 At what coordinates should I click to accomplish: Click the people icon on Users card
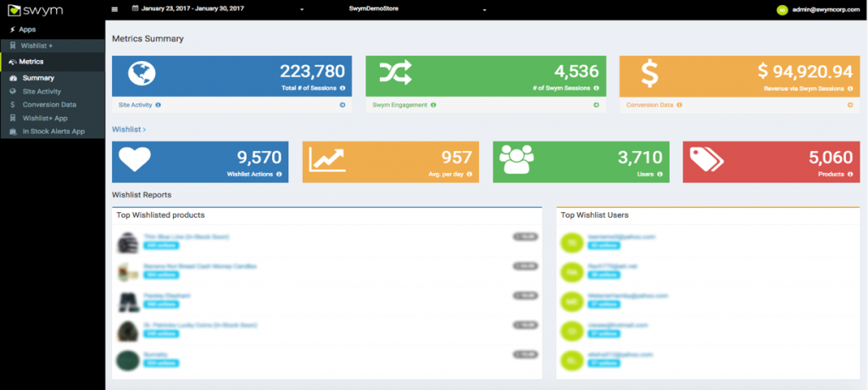(517, 159)
